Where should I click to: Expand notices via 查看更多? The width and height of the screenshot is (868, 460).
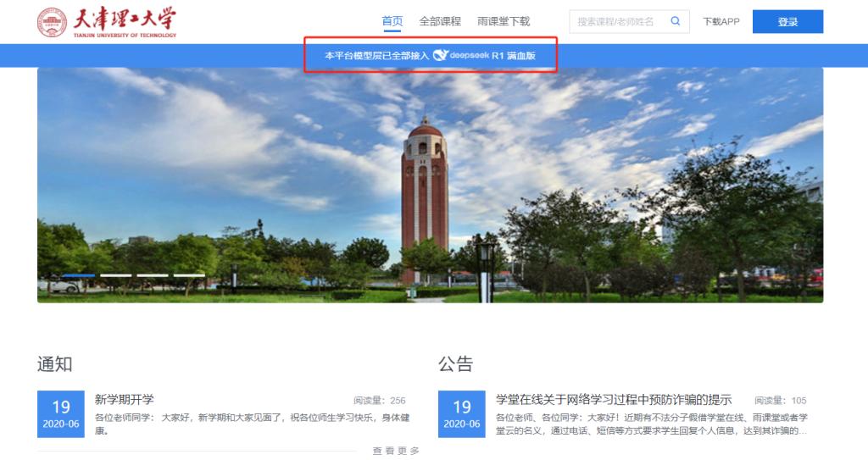point(396,451)
